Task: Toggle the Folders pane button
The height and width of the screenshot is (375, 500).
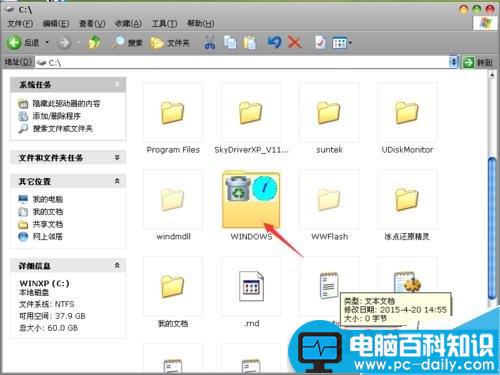Action: (x=170, y=43)
